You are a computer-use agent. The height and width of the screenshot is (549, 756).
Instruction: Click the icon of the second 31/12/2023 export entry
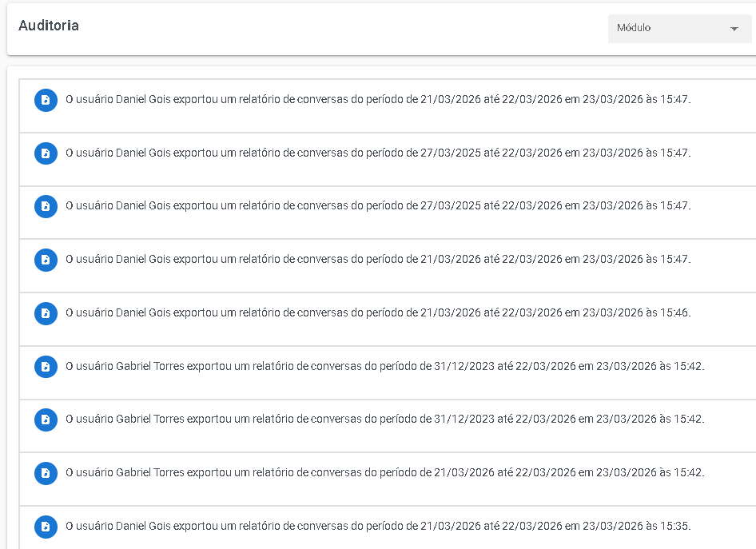point(46,420)
